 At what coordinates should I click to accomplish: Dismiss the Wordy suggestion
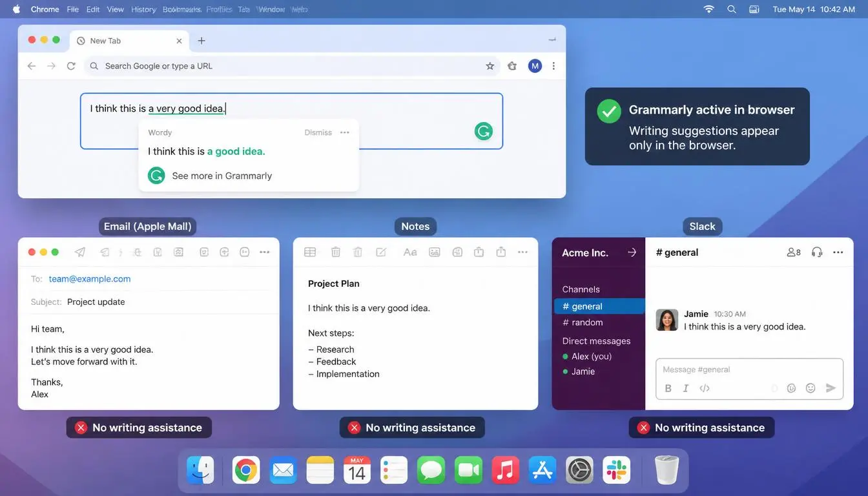[318, 132]
